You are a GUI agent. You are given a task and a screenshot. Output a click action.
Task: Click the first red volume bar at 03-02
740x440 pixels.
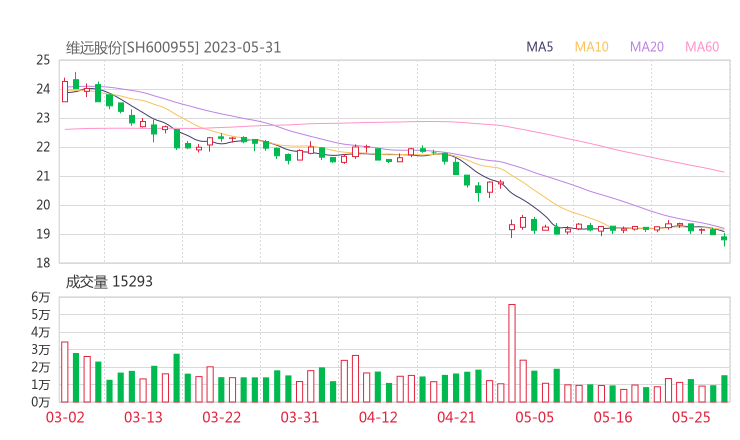click(x=65, y=372)
